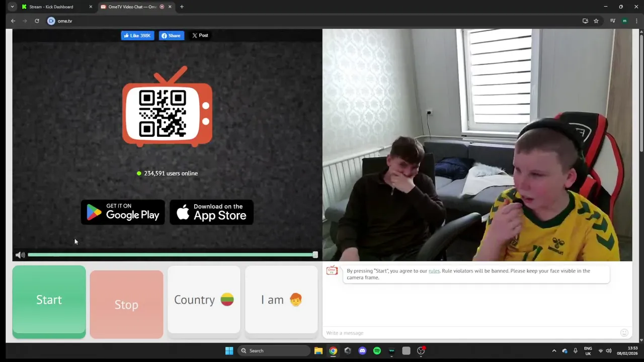The image size is (644, 362).
Task: Click the ENG UK language indicator
Action: 588,350
